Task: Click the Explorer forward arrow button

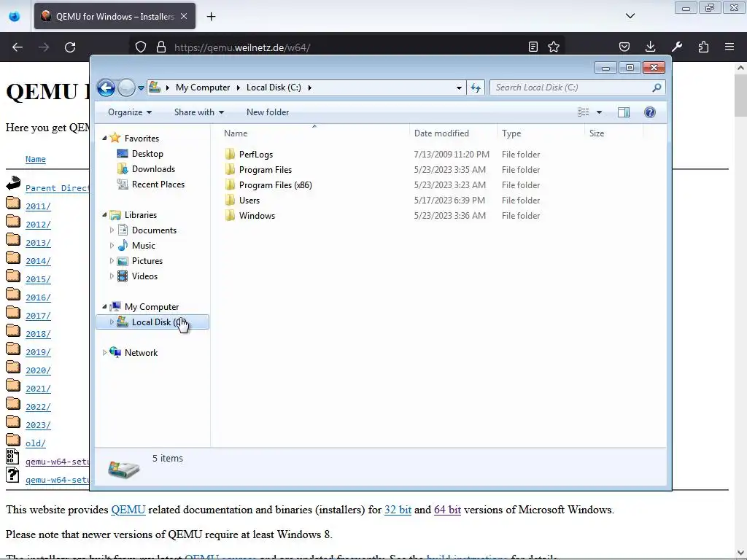Action: click(126, 87)
